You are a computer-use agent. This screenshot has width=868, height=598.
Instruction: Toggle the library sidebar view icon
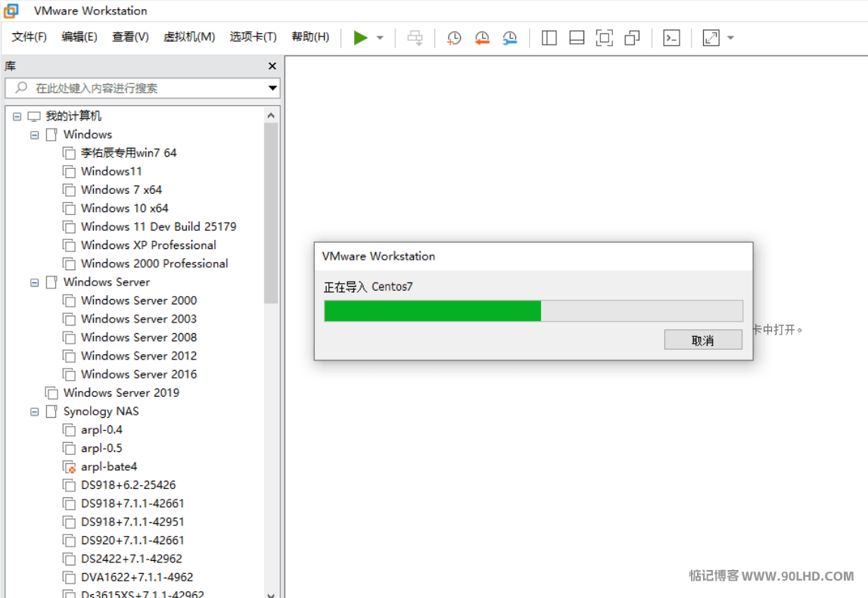click(549, 38)
